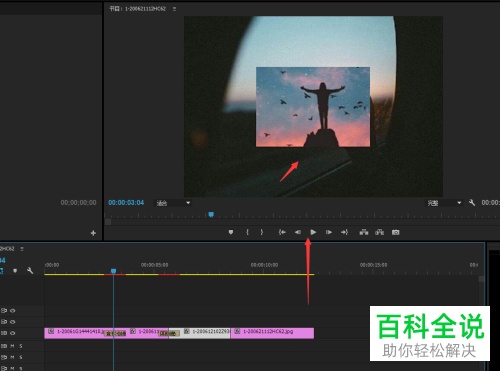Solo the first audio track
Screen dimensions: 500x371
click(x=21, y=346)
